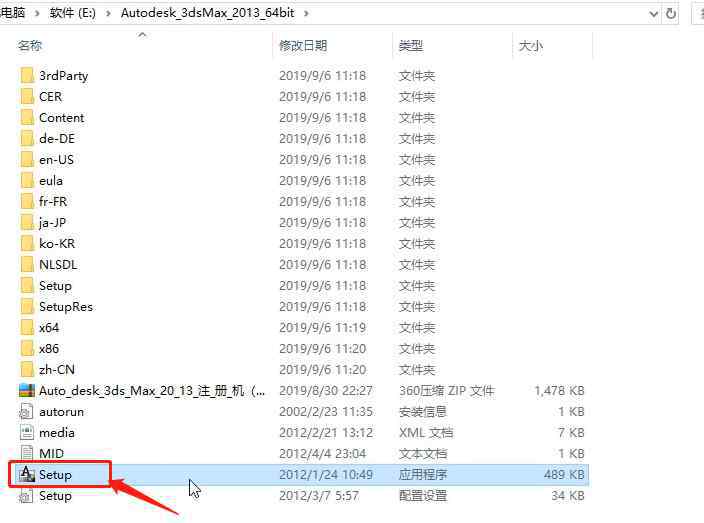This screenshot has height=523, width=704.
Task: Refresh the folder via address bar button
Action: coord(671,13)
